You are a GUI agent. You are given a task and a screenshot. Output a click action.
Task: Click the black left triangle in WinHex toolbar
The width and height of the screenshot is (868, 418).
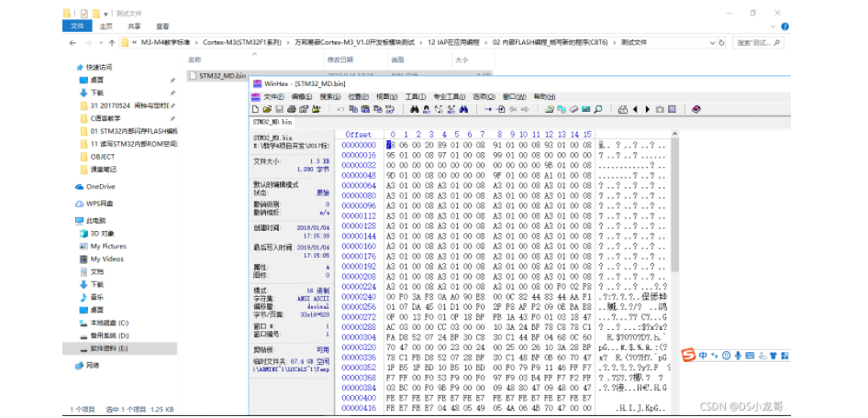(x=636, y=109)
